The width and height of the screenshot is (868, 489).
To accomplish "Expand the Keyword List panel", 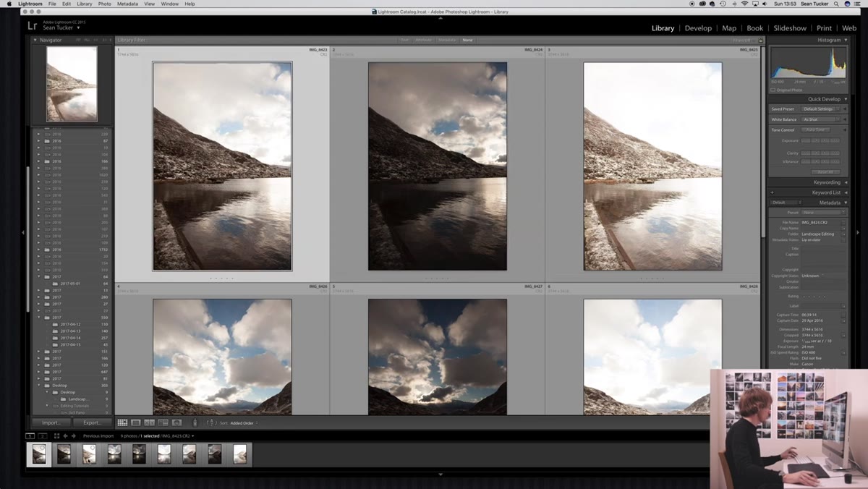I will pos(846,192).
